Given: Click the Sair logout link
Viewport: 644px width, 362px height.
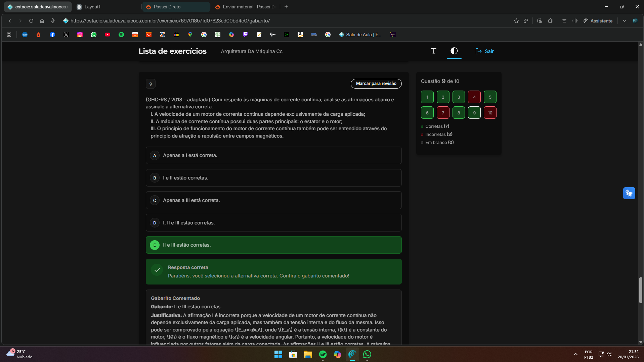Looking at the screenshot, I should (x=484, y=51).
